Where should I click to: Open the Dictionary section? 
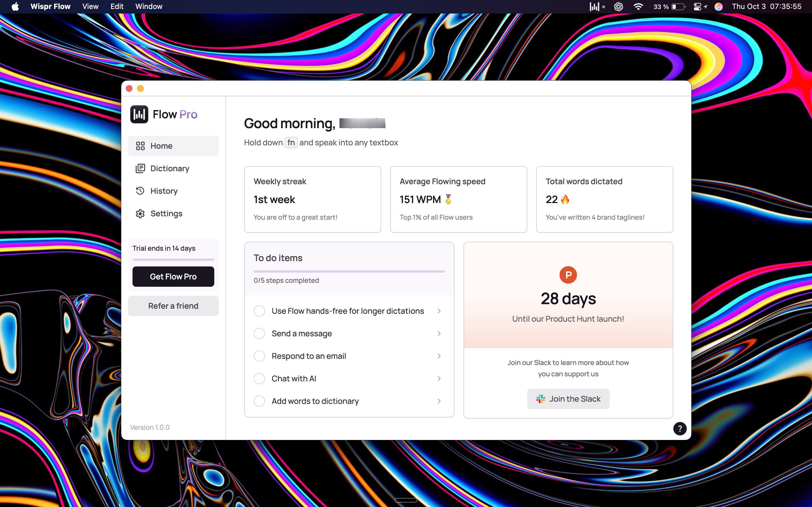169,168
